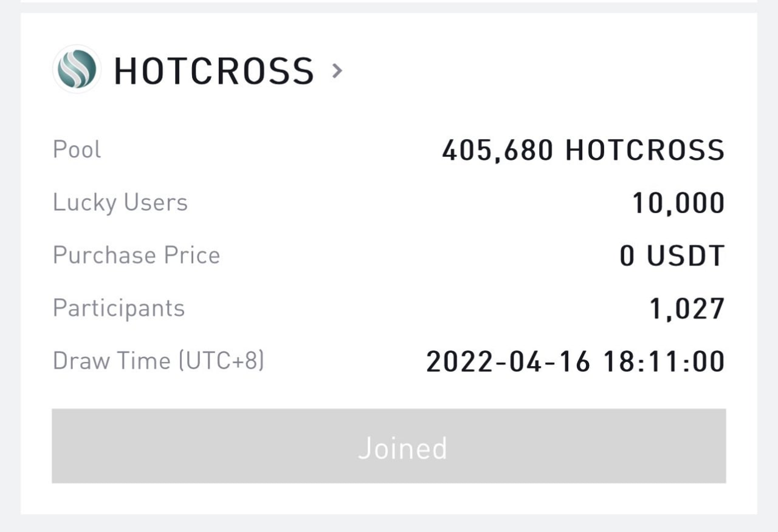Select the 1,027 participants count
Image resolution: width=778 pixels, height=532 pixels.
687,309
